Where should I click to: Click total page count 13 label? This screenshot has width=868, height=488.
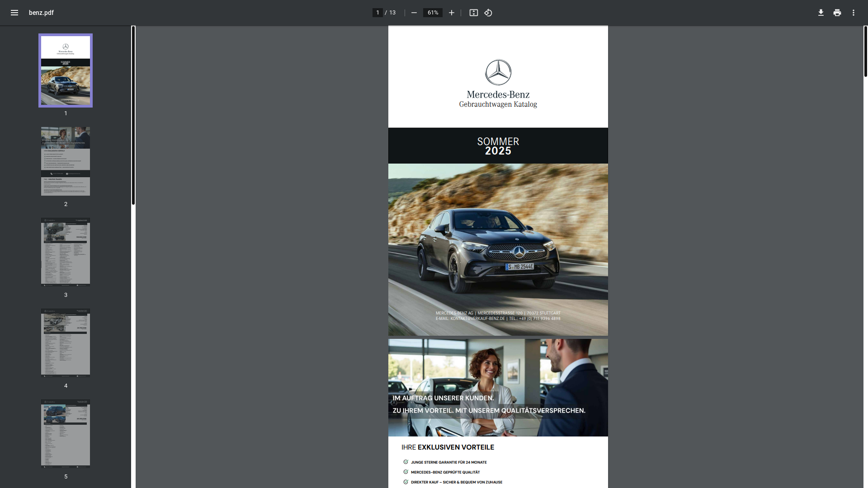point(392,13)
